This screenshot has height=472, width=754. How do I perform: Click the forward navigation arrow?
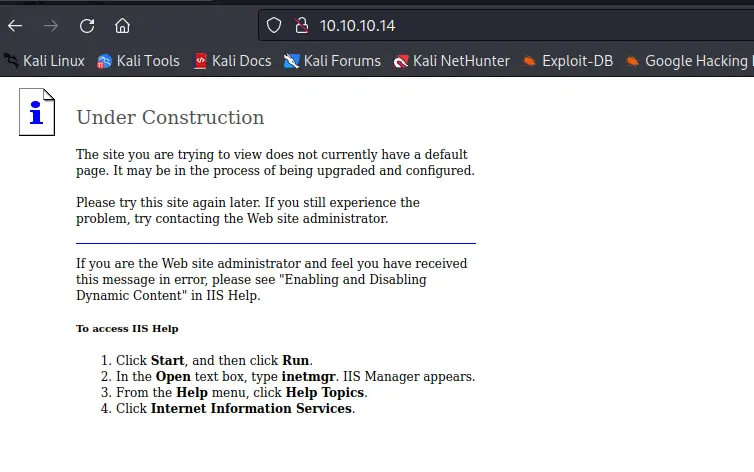click(50, 25)
